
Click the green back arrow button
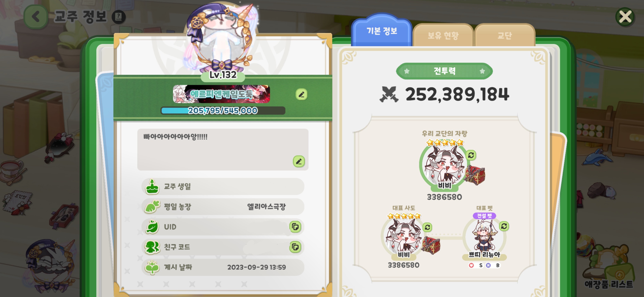[36, 17]
